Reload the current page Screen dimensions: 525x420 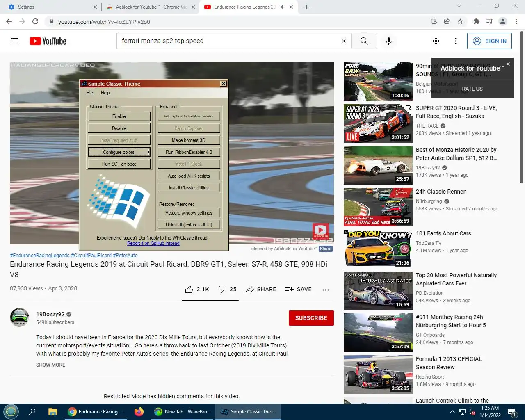pos(35,21)
